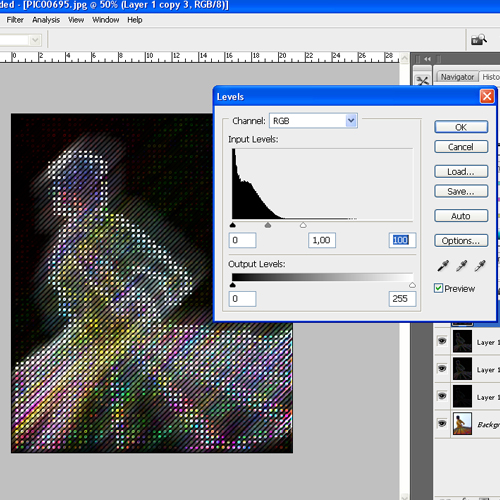The height and width of the screenshot is (500, 500).
Task: Open the Window menu
Action: [106, 20]
